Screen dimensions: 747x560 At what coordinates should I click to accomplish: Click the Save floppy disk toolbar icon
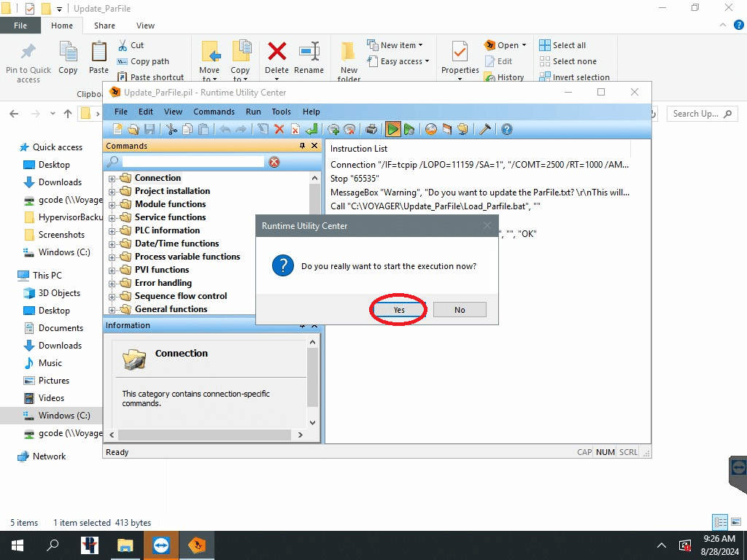[150, 129]
